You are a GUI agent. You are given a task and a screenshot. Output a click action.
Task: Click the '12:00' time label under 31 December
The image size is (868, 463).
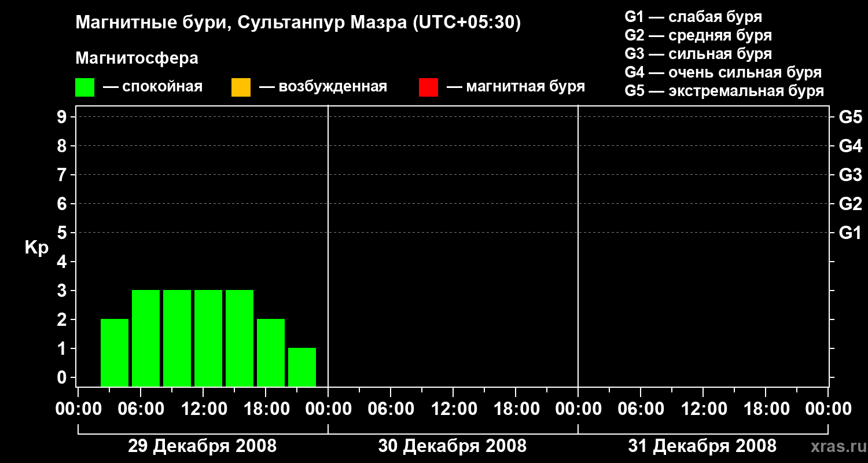703,409
